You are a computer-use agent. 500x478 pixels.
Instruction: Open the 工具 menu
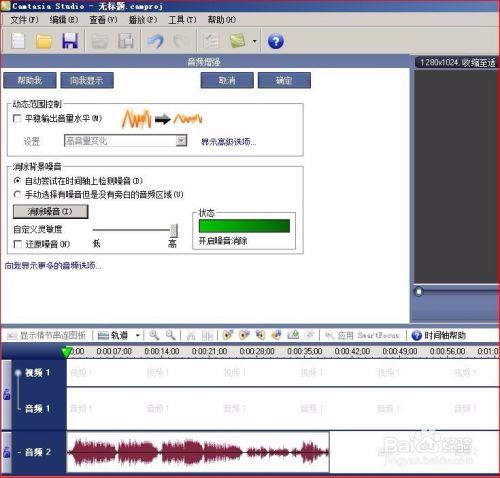tap(182, 20)
